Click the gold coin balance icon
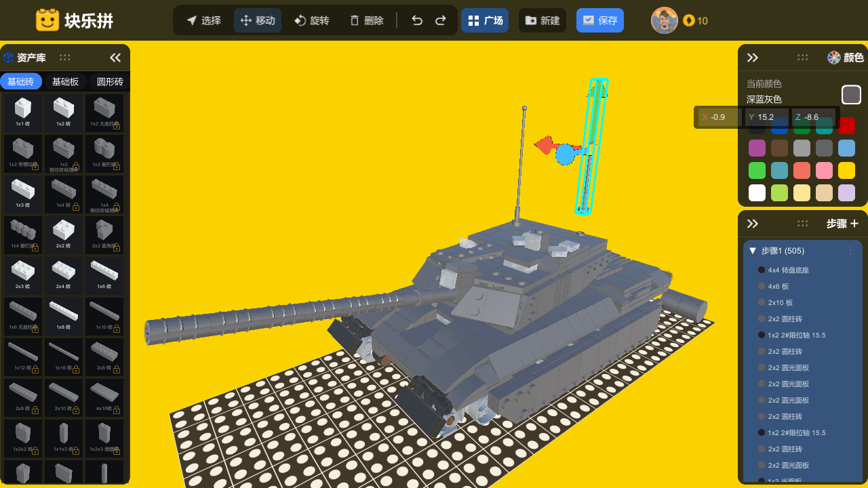This screenshot has width=868, height=488. point(689,20)
